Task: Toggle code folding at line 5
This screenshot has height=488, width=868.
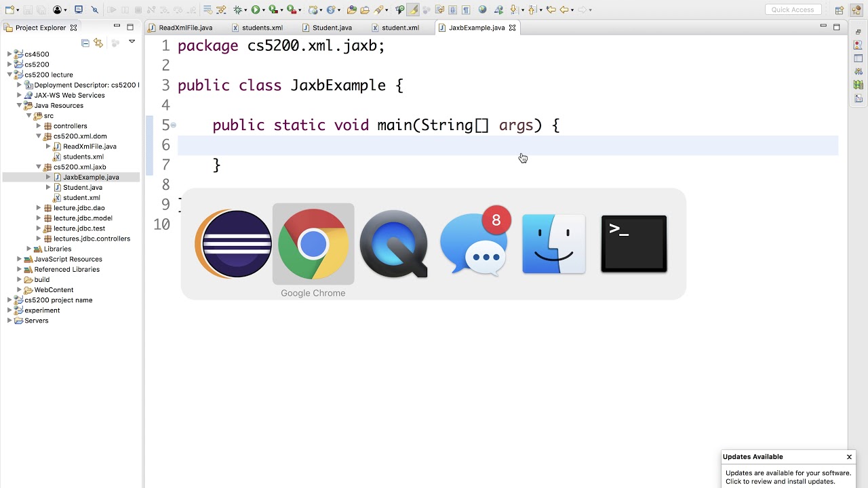Action: pyautogui.click(x=174, y=125)
